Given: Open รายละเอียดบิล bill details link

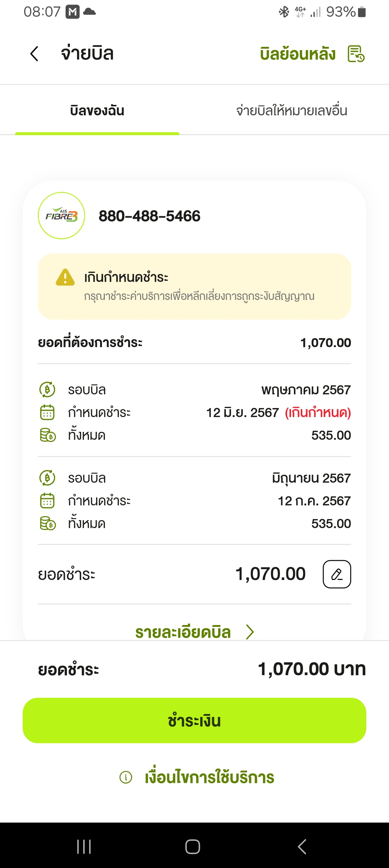Looking at the screenshot, I should pyautogui.click(x=183, y=632).
